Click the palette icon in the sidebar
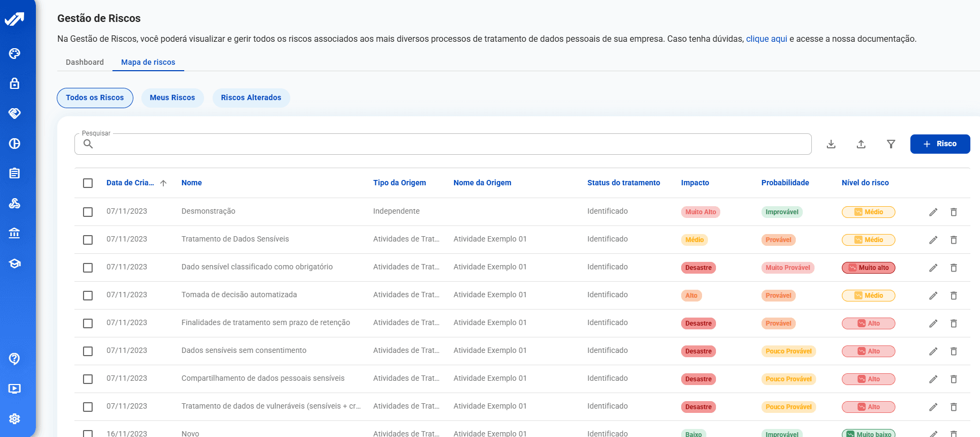Image resolution: width=980 pixels, height=437 pixels. pyautogui.click(x=14, y=54)
